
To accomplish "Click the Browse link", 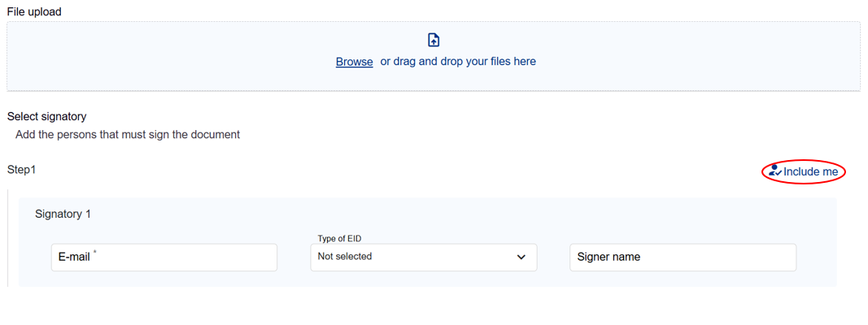I will coord(354,62).
